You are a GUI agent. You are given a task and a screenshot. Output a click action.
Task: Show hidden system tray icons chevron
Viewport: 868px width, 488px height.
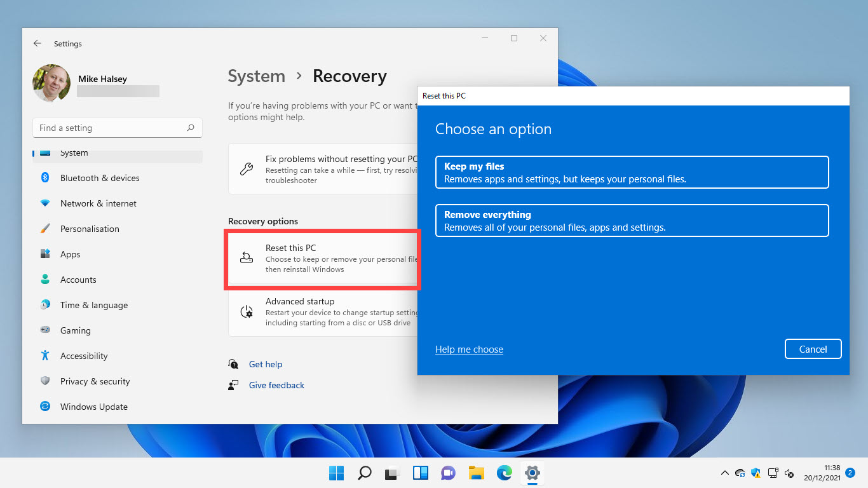tap(724, 473)
